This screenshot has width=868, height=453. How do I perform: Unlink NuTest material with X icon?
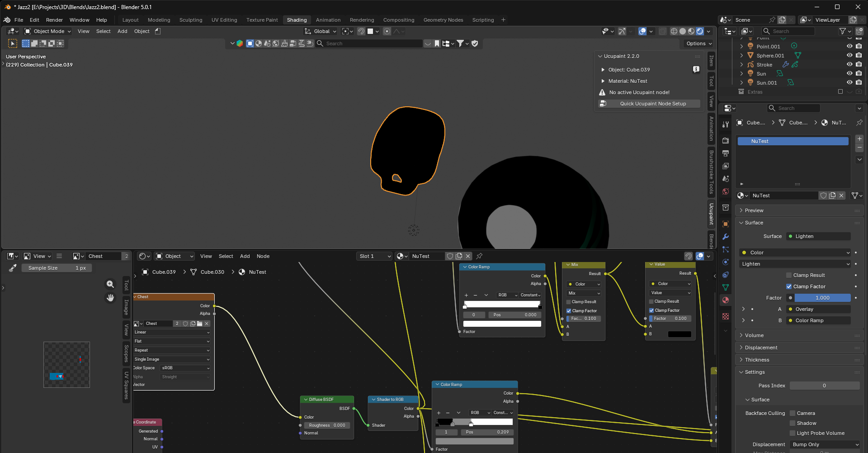click(841, 196)
